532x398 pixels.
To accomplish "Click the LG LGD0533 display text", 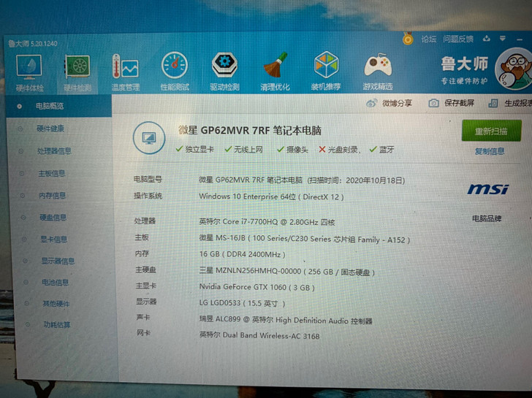I will [x=243, y=303].
